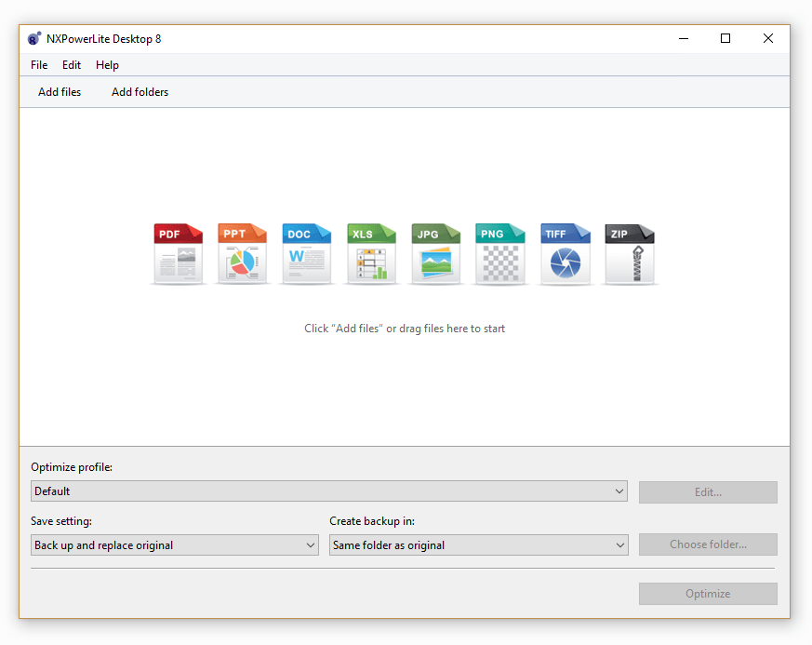The width and height of the screenshot is (812, 645).
Task: Open the Save setting dropdown
Action: click(x=175, y=545)
